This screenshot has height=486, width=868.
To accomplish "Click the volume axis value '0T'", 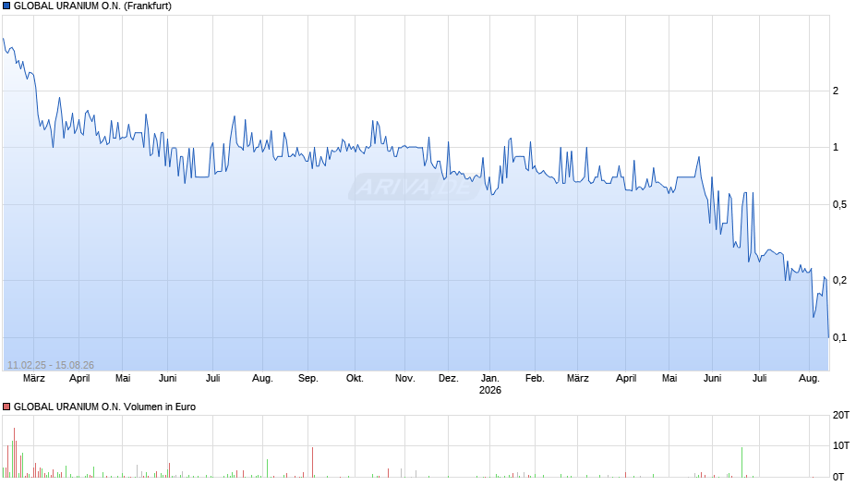I will [838, 477].
